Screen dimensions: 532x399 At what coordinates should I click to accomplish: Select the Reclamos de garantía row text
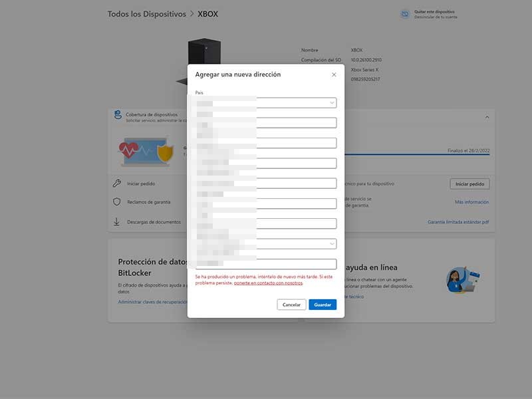point(148,202)
